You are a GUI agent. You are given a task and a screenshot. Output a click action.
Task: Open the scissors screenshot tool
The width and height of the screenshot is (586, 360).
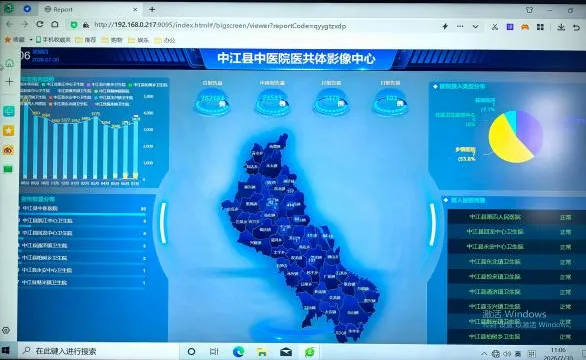tap(495, 27)
